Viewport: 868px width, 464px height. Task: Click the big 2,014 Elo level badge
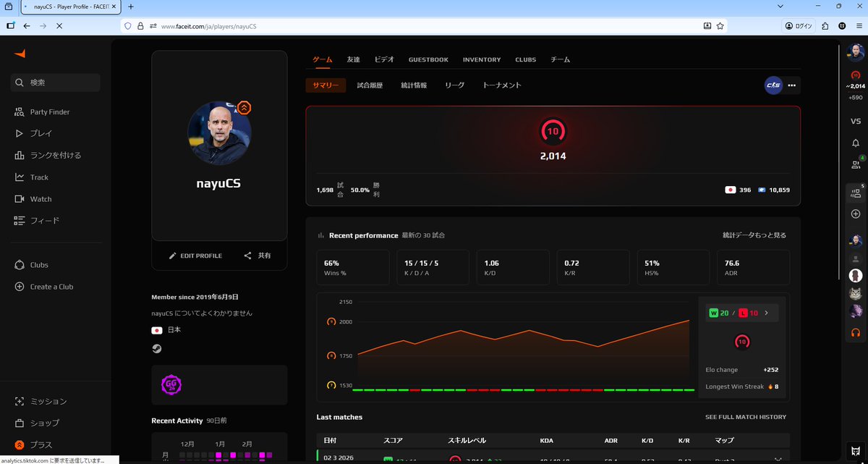pos(553,131)
